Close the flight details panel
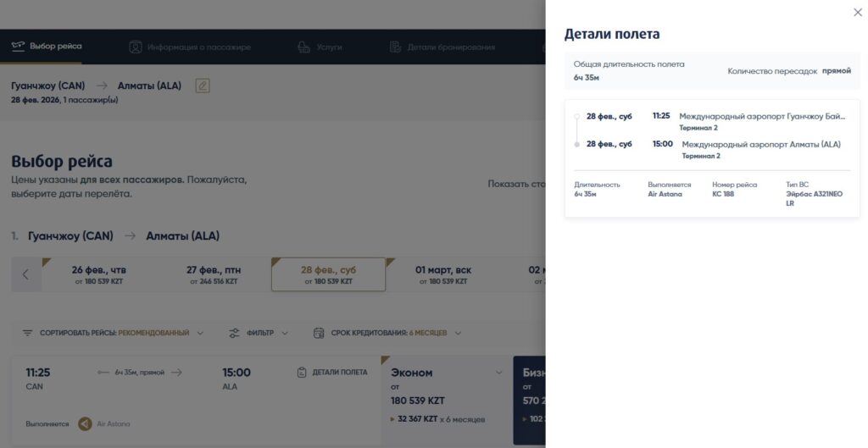This screenshot has width=868, height=448. (x=857, y=12)
